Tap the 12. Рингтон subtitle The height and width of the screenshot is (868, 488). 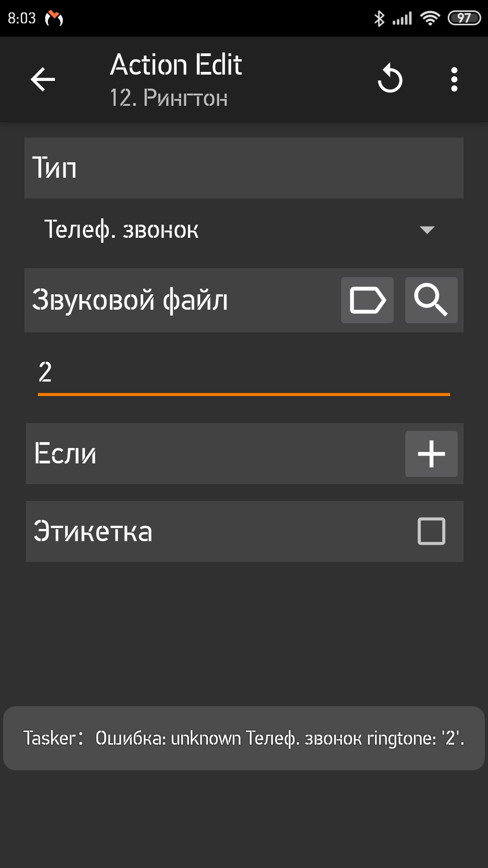(x=169, y=98)
